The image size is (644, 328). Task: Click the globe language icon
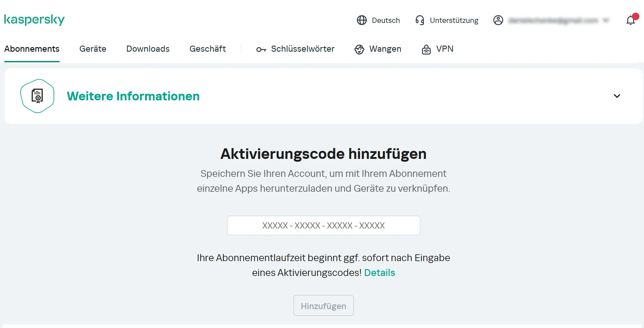point(362,20)
